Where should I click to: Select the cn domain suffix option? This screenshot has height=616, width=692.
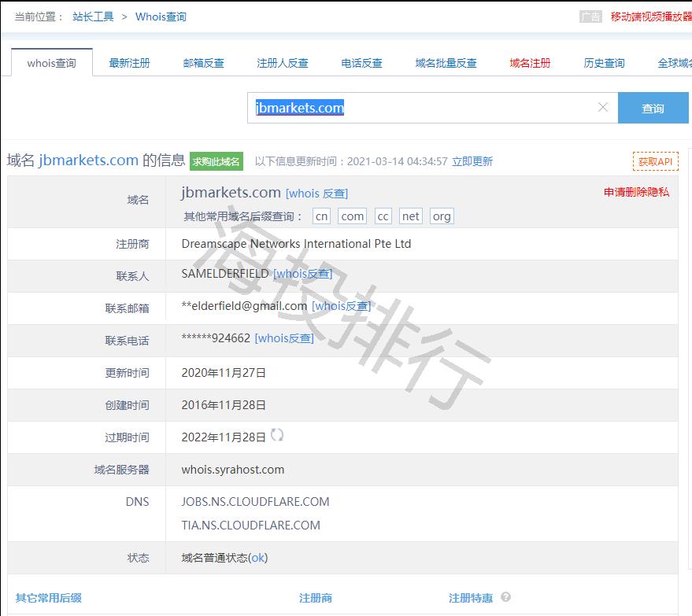[x=321, y=216]
